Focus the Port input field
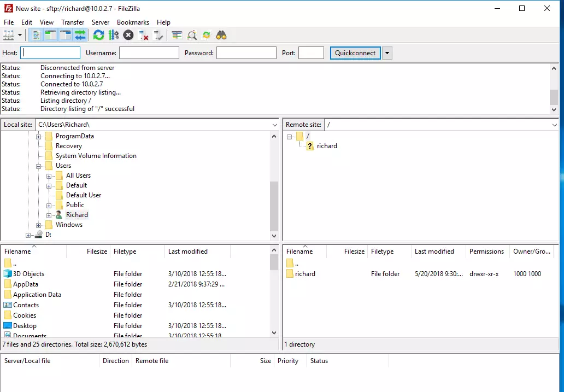This screenshot has width=564, height=392. (x=311, y=53)
